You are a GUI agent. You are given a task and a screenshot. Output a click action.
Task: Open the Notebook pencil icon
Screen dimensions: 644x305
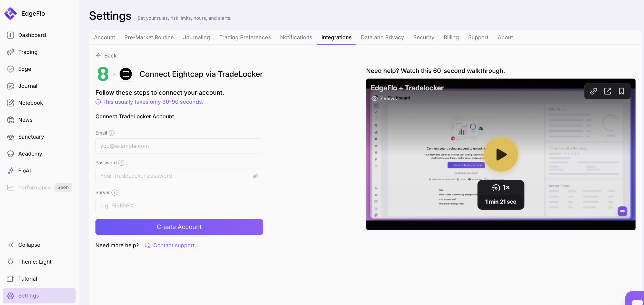pyautogui.click(x=11, y=103)
